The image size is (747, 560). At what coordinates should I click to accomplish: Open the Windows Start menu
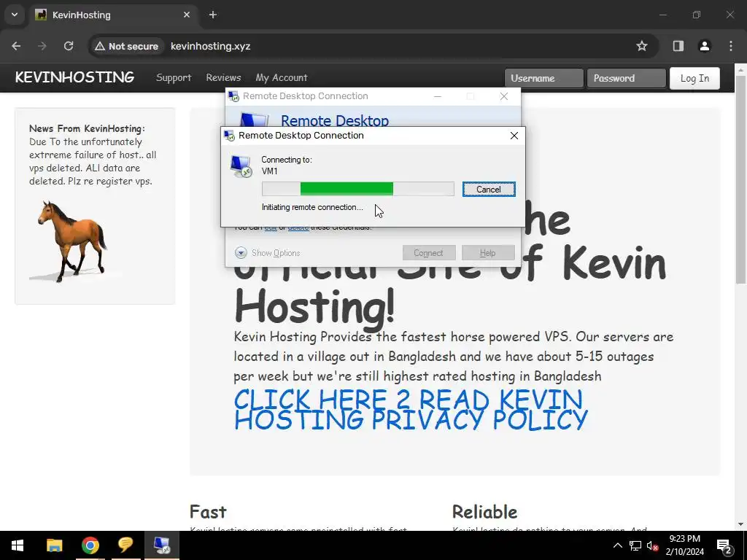18,545
